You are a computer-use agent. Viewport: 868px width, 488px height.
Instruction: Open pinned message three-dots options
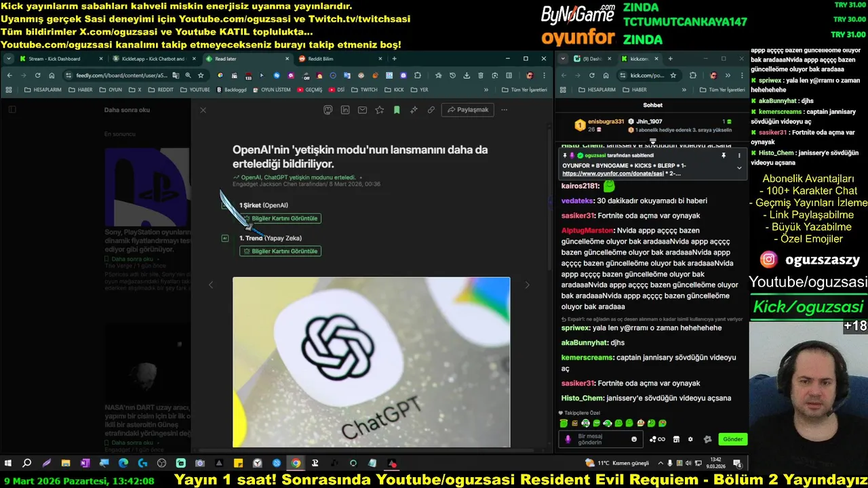click(739, 156)
